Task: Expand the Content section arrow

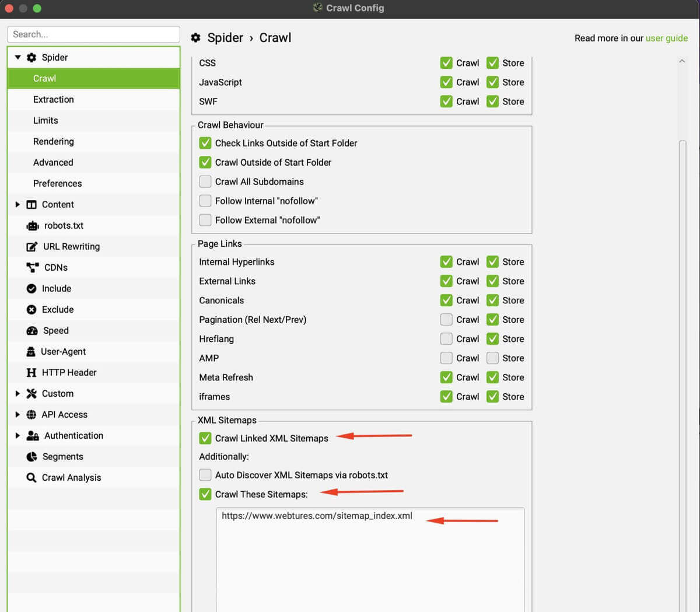Action: [x=17, y=205]
